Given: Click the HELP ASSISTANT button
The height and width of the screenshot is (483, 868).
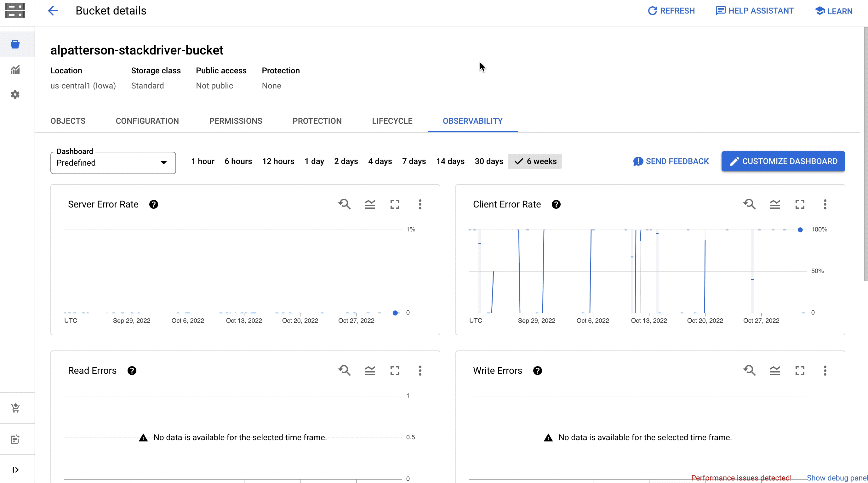Looking at the screenshot, I should tap(755, 11).
